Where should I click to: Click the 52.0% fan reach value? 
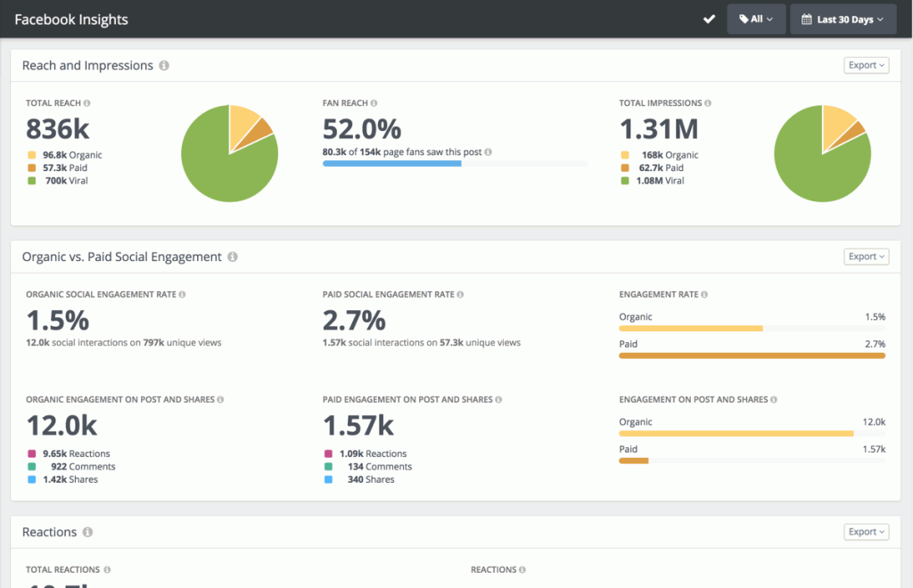362,129
